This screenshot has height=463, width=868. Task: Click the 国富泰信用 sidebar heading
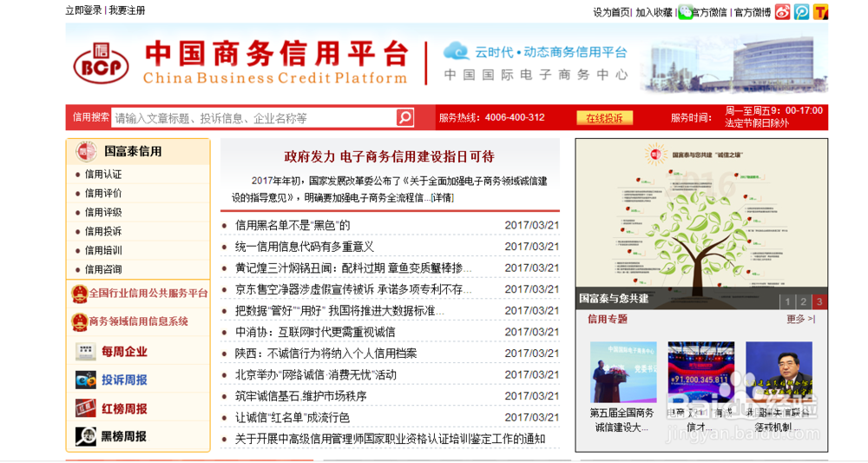click(133, 151)
